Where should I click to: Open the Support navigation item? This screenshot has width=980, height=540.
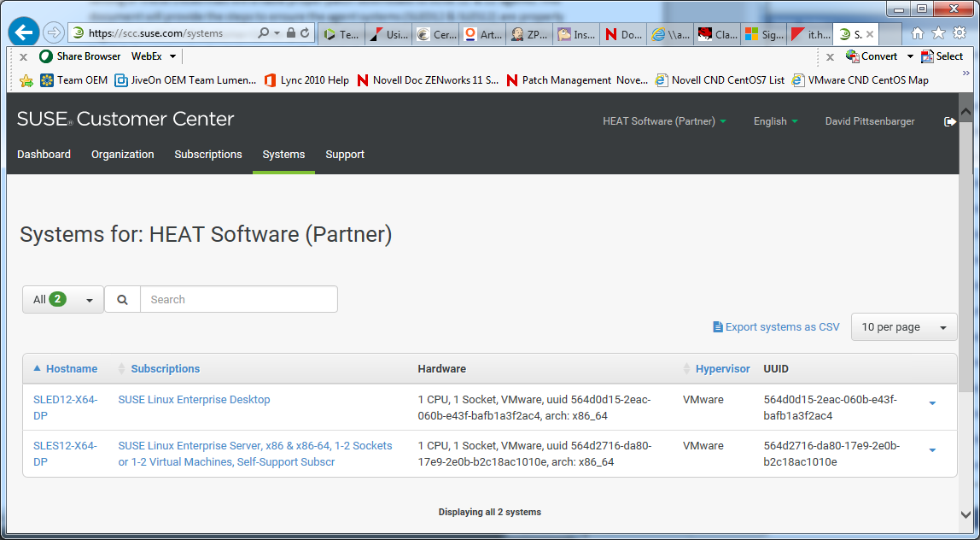pos(345,155)
